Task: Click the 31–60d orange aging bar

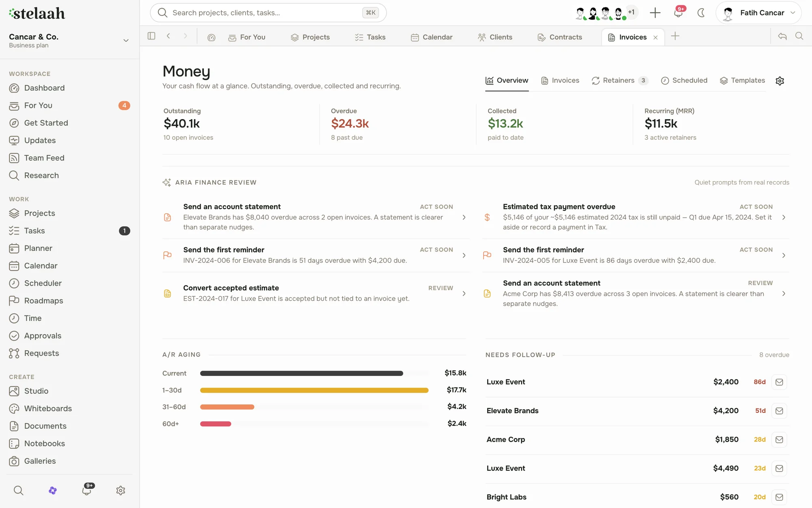Action: pyautogui.click(x=227, y=407)
